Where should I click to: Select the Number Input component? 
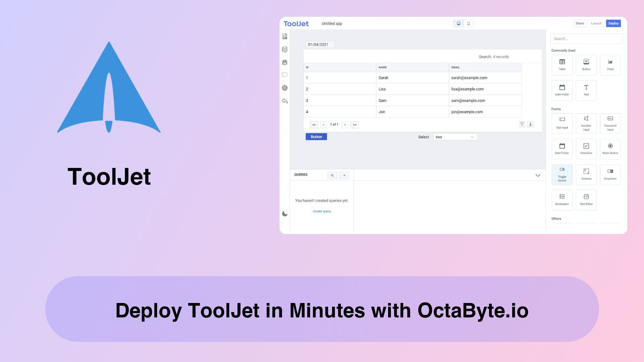point(586,123)
